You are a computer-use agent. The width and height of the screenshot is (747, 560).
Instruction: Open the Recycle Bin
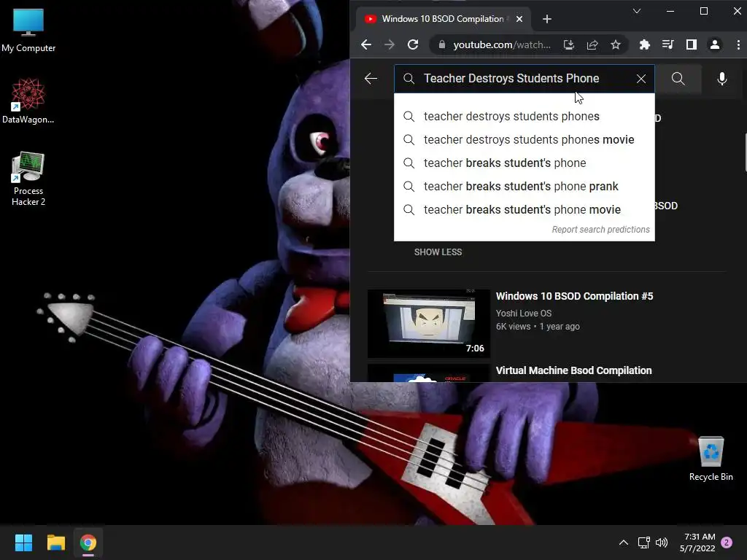711,459
